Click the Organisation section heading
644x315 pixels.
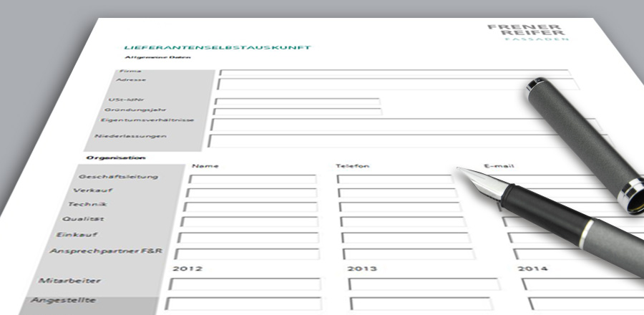[x=116, y=157]
